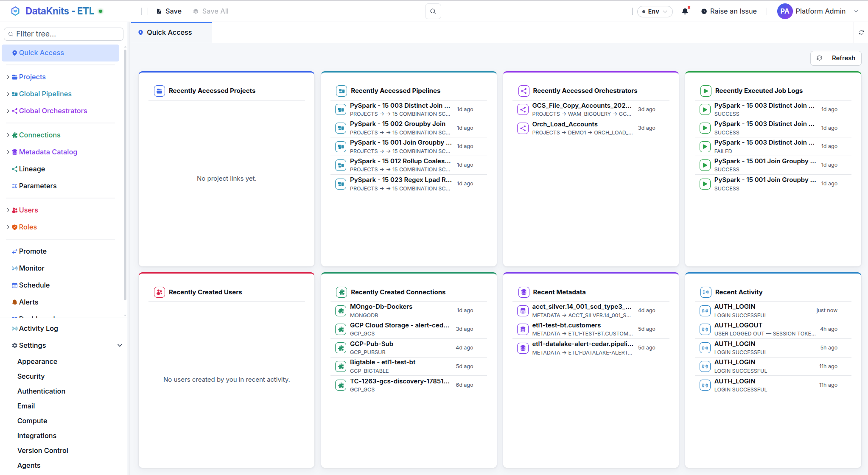The width and height of the screenshot is (868, 475).
Task: Open Agents settings
Action: (x=29, y=465)
